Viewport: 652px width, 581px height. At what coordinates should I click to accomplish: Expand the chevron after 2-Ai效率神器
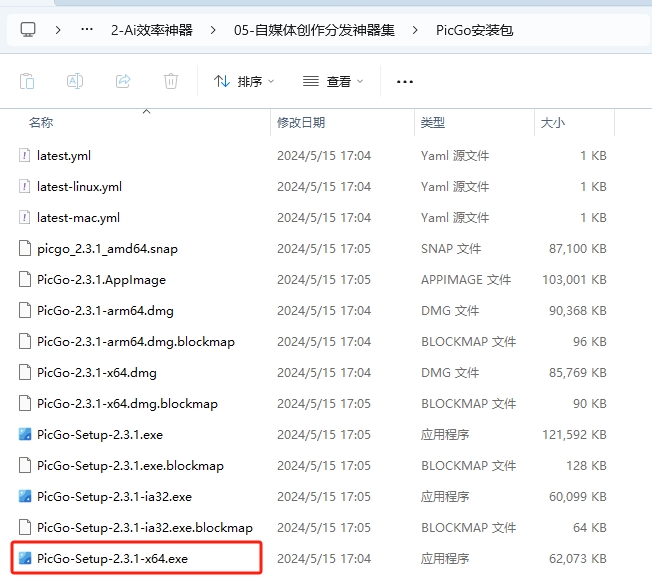(213, 30)
